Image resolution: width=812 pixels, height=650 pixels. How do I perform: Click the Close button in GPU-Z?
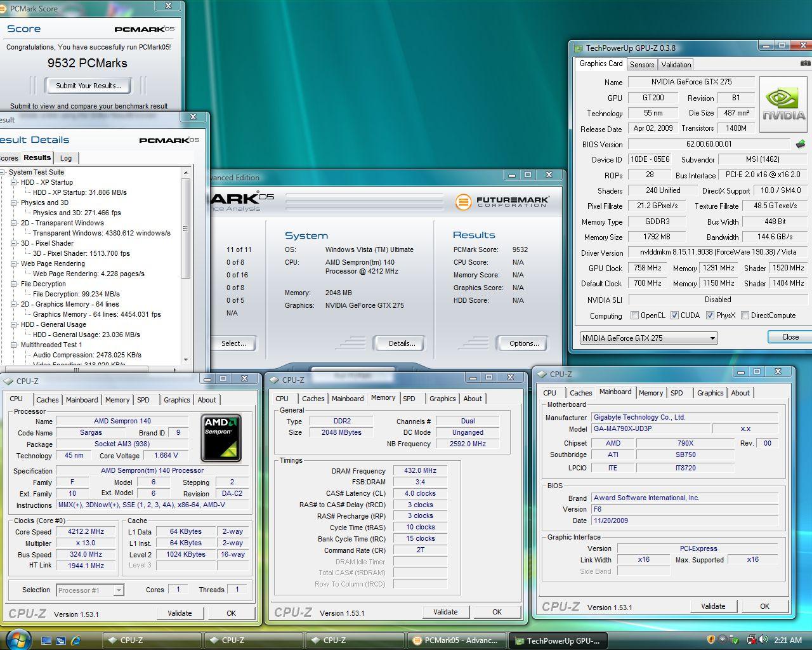point(790,337)
